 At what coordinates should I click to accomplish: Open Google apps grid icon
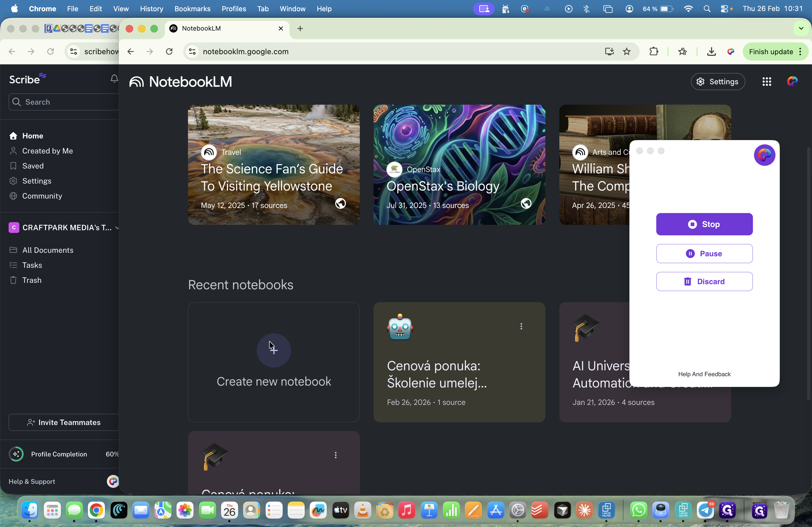click(766, 82)
